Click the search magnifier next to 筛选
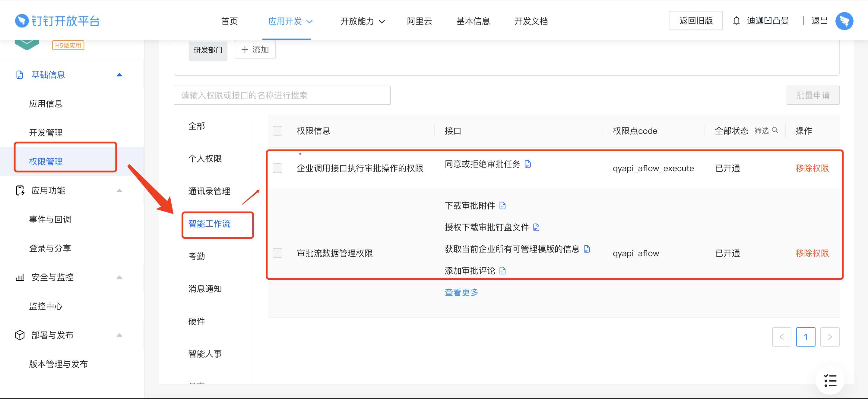868x399 pixels. tap(775, 130)
